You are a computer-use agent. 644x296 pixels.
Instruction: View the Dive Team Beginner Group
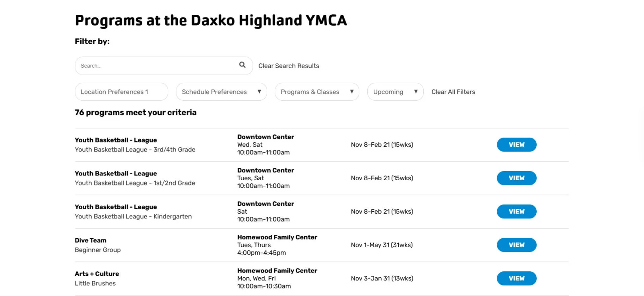(x=516, y=245)
